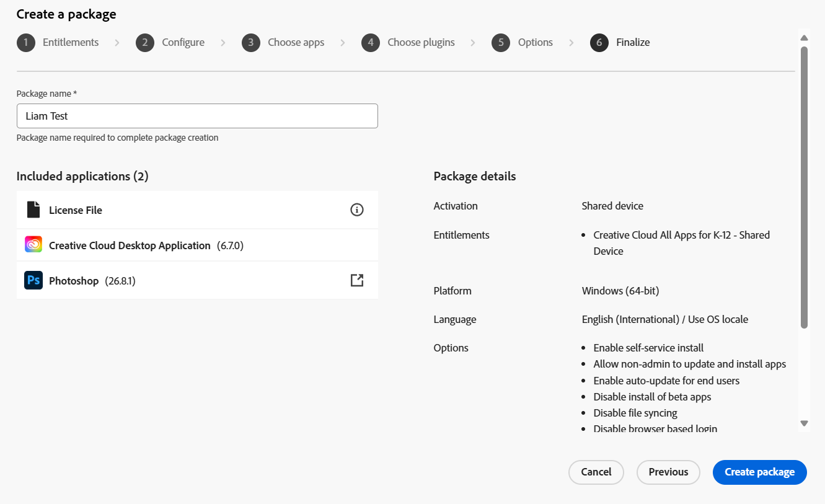Click the Shared device activation value
The width and height of the screenshot is (825, 504).
point(612,206)
